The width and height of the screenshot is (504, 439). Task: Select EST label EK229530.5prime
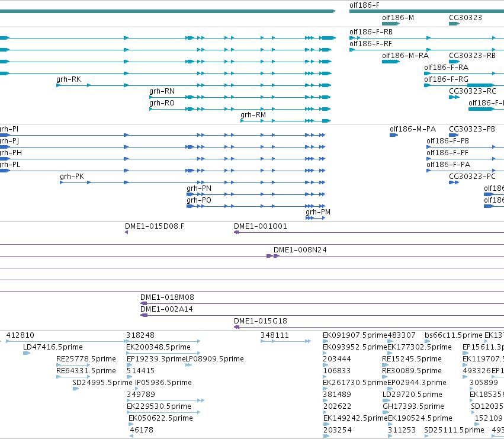click(159, 406)
